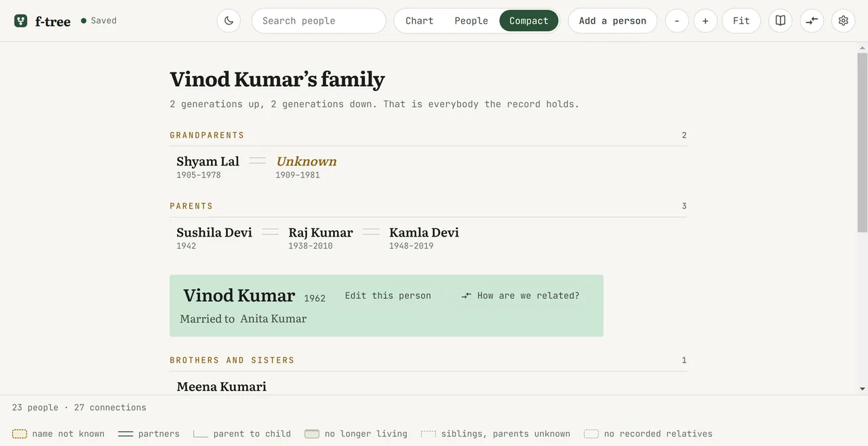868x446 pixels.
Task: Click '23 people · 27 connections' status text
Action: coord(79,407)
